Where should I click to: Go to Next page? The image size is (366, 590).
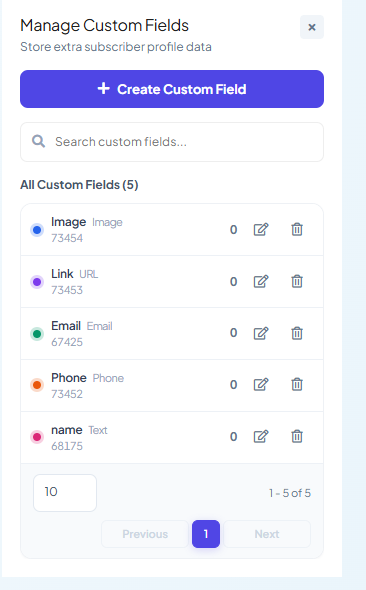(267, 534)
